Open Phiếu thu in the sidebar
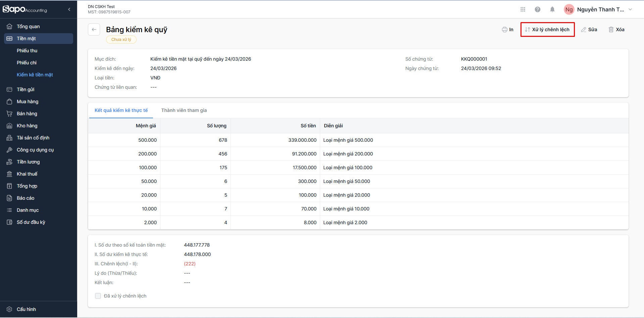Viewport: 644px width, 318px height. click(x=27, y=51)
